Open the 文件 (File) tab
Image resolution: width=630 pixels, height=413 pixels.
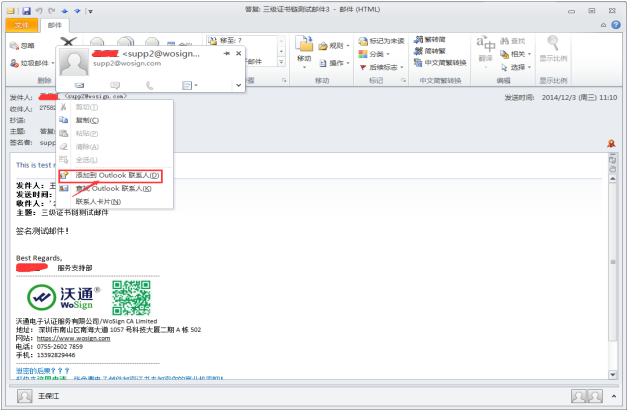[21, 25]
